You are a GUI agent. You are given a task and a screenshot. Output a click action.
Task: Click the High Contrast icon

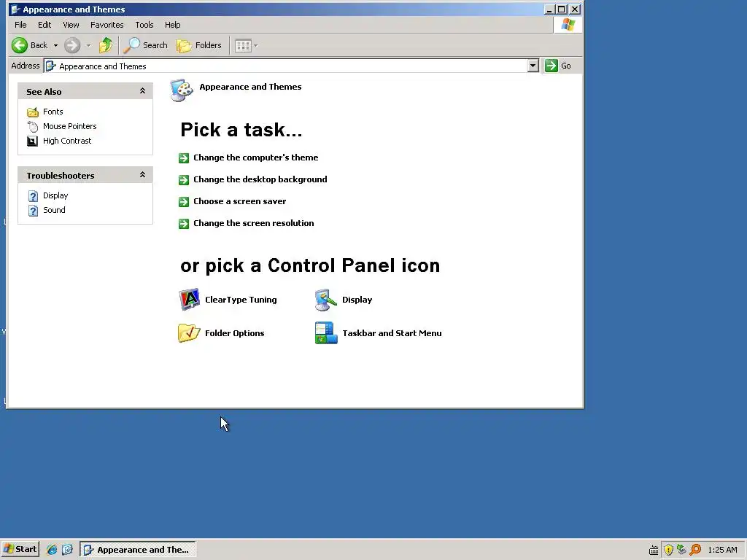click(x=32, y=141)
